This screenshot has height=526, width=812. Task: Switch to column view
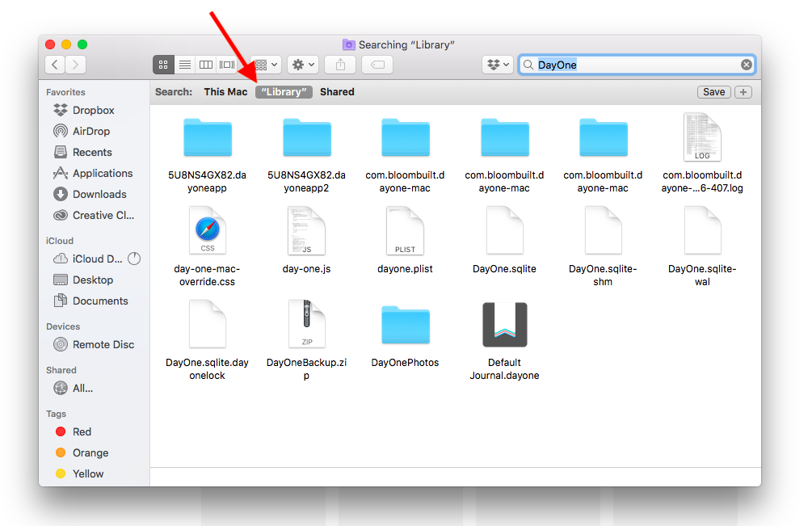(205, 65)
